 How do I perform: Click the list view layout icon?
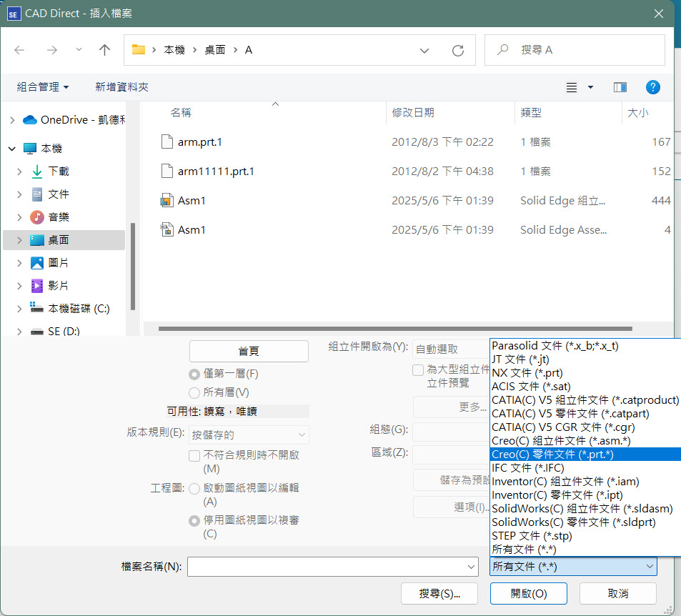[x=572, y=87]
